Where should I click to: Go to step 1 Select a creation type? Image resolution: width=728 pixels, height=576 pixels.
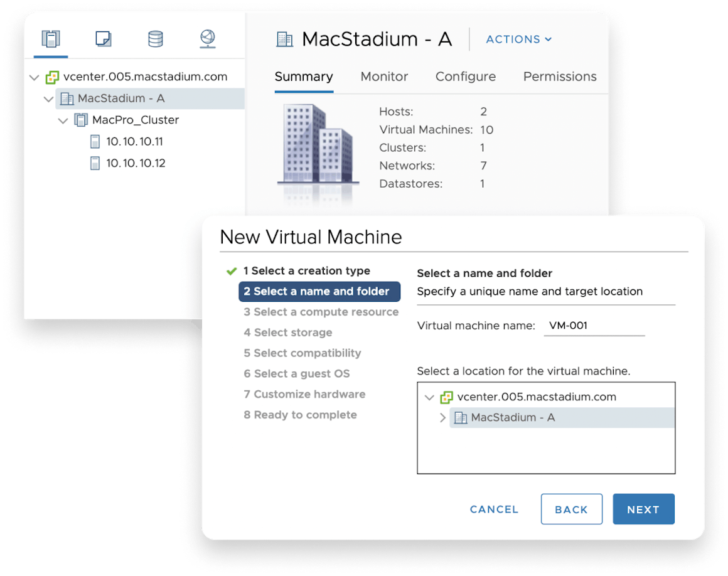pos(307,270)
